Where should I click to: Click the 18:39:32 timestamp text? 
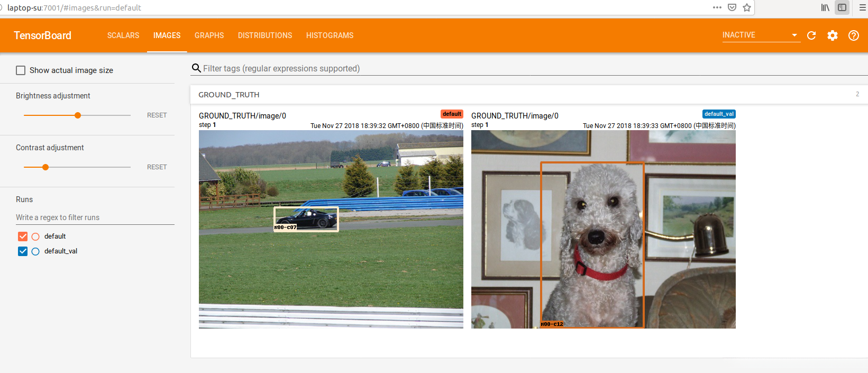point(387,126)
